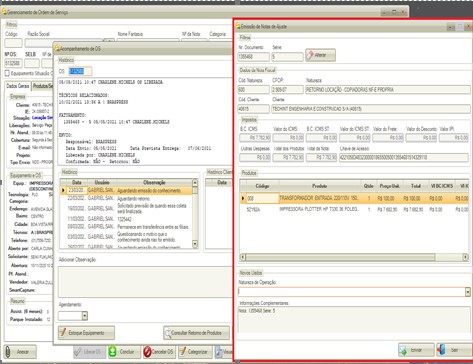The image size is (473, 364).
Task: Toggle the Equipamento Situação checkbox
Action: [7, 73]
